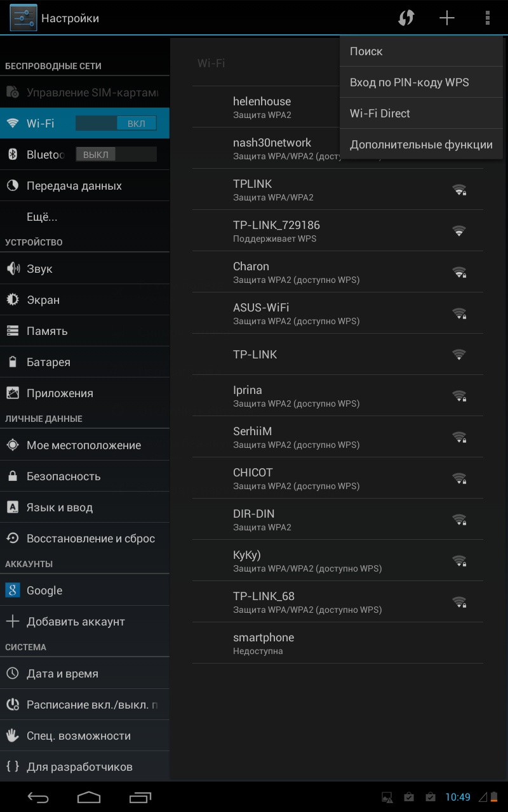Screen dimensions: 508x812
Task: Tap the clock in the status bar
Action: [457, 797]
